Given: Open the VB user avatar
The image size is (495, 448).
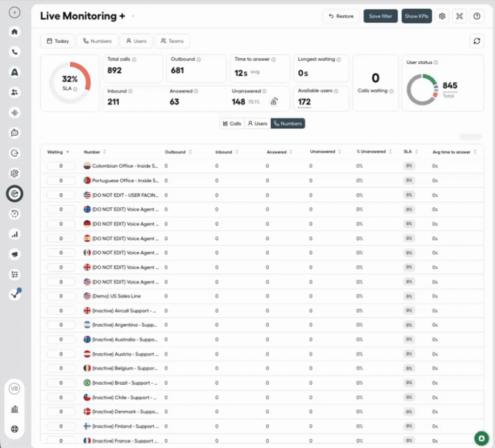Looking at the screenshot, I should point(15,388).
